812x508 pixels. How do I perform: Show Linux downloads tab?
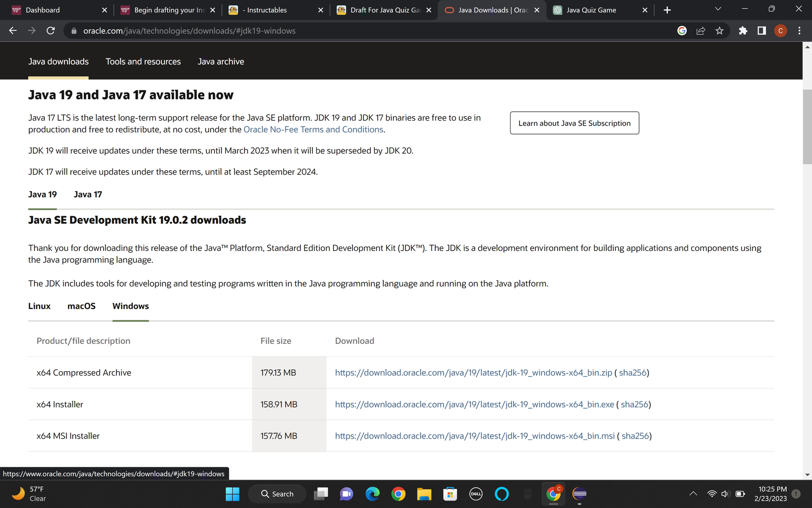[39, 306]
